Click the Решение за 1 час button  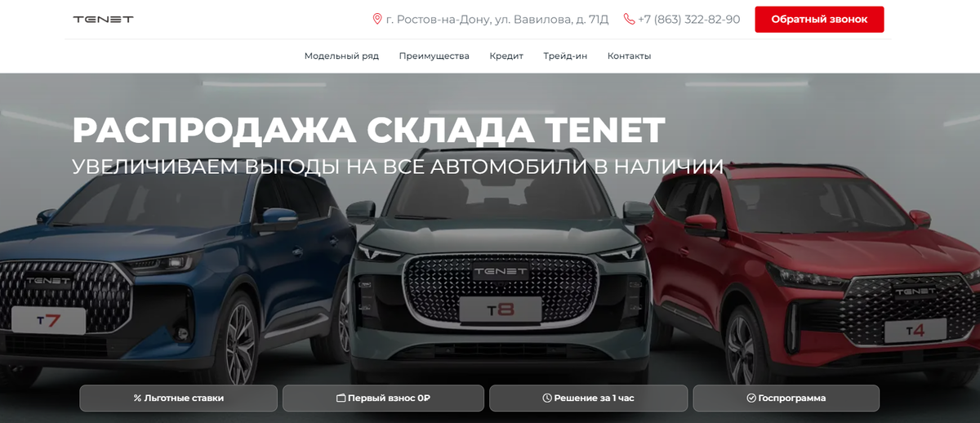588,399
